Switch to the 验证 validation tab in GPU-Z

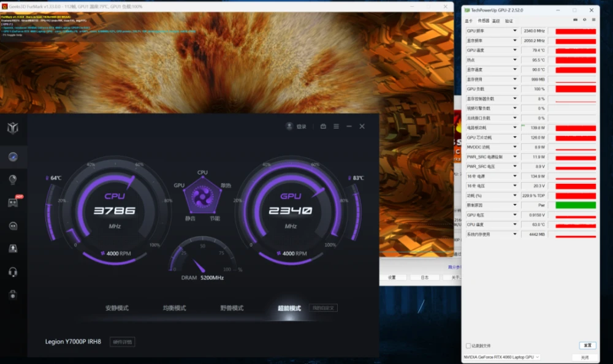click(509, 21)
